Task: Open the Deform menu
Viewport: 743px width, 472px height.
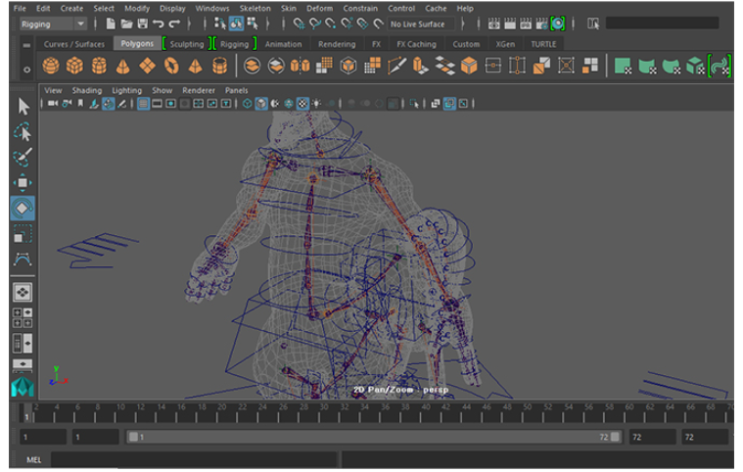Action: pos(319,8)
